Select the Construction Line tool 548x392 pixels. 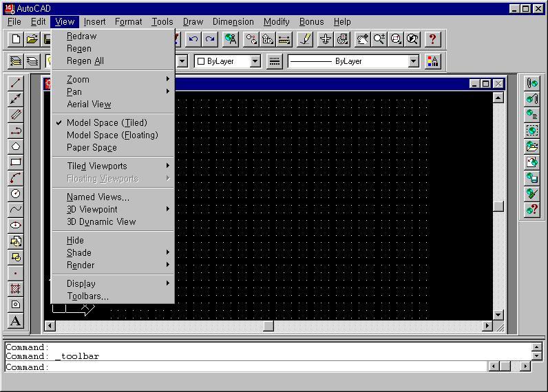coord(16,99)
